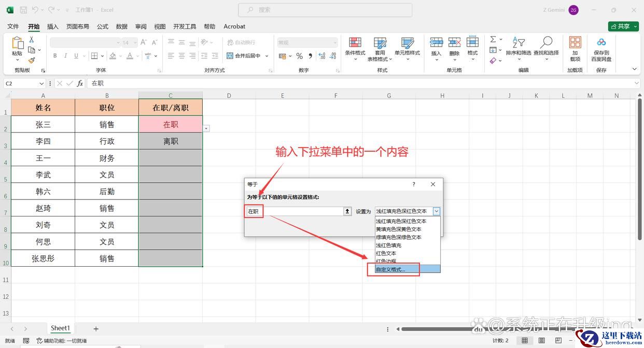
Task: Click the green 共享 share button
Action: (623, 26)
